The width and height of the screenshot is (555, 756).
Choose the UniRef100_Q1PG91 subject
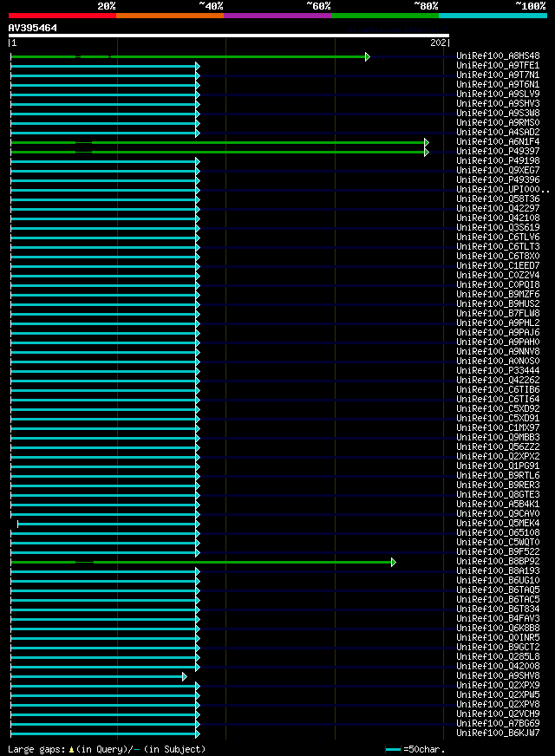coord(498,466)
